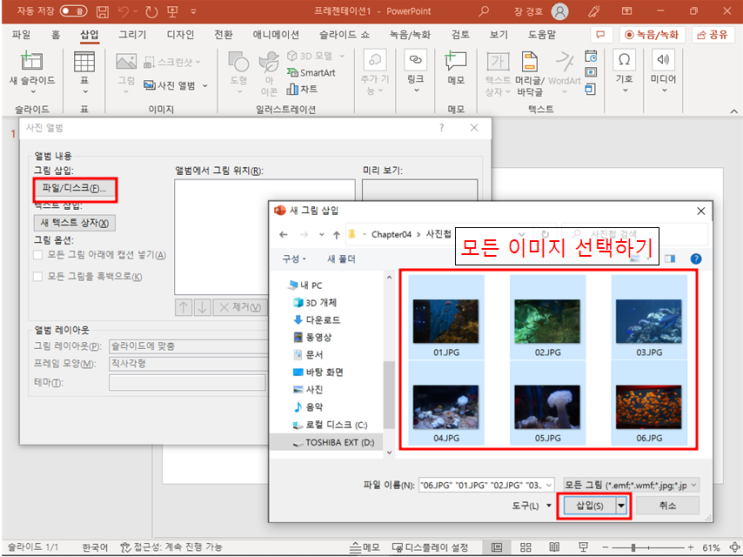
Task: Click the 차트 (Chart) icon
Action: point(304,88)
